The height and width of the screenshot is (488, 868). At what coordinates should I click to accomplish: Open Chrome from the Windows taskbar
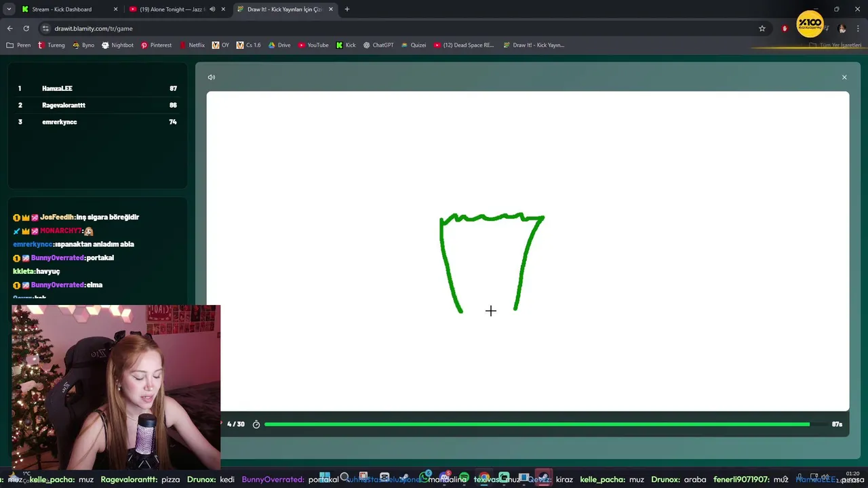(484, 478)
